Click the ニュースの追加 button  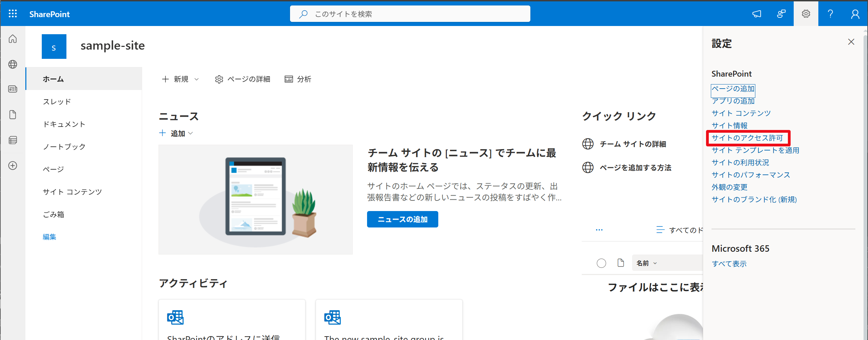402,219
